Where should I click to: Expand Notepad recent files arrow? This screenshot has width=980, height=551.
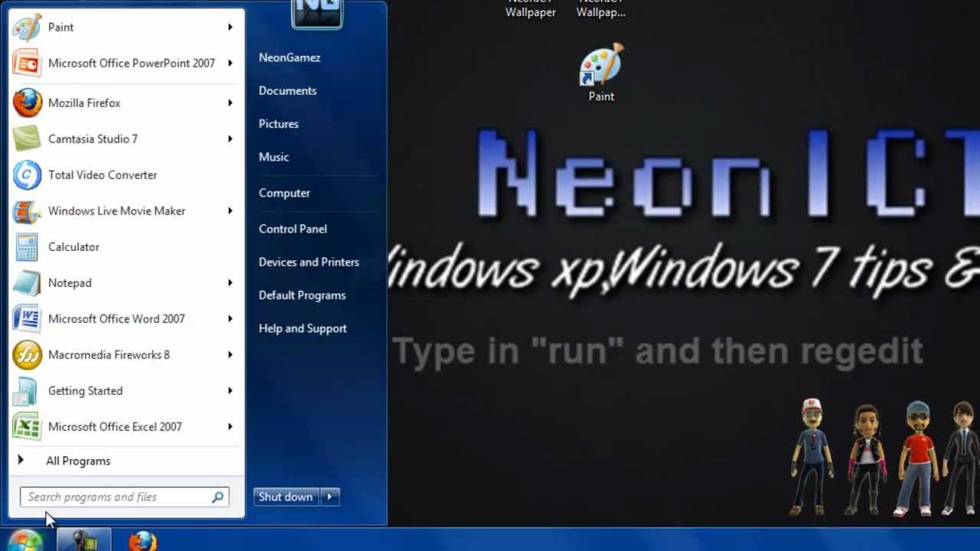click(x=230, y=282)
